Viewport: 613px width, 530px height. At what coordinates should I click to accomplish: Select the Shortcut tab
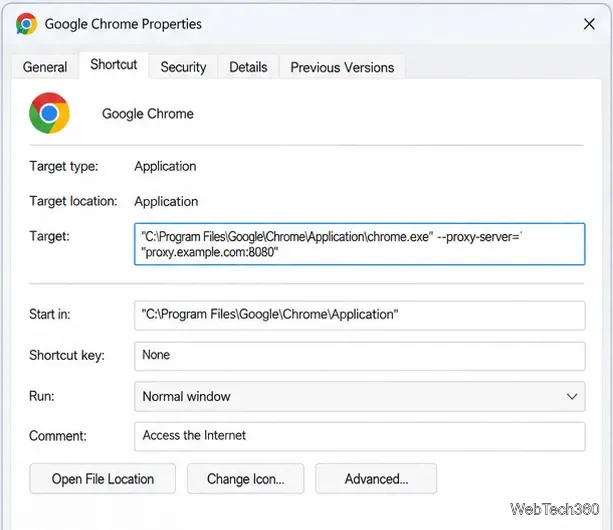[x=114, y=64]
